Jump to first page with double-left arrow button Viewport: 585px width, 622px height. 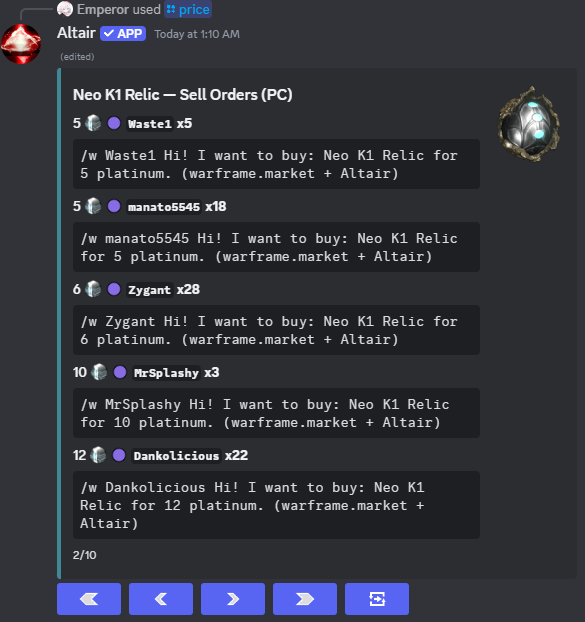coord(89,599)
